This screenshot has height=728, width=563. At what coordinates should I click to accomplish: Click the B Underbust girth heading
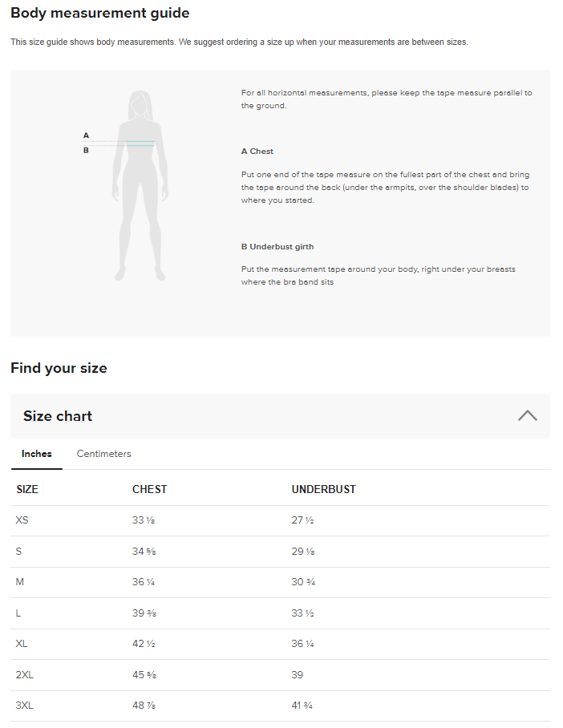pyautogui.click(x=277, y=247)
